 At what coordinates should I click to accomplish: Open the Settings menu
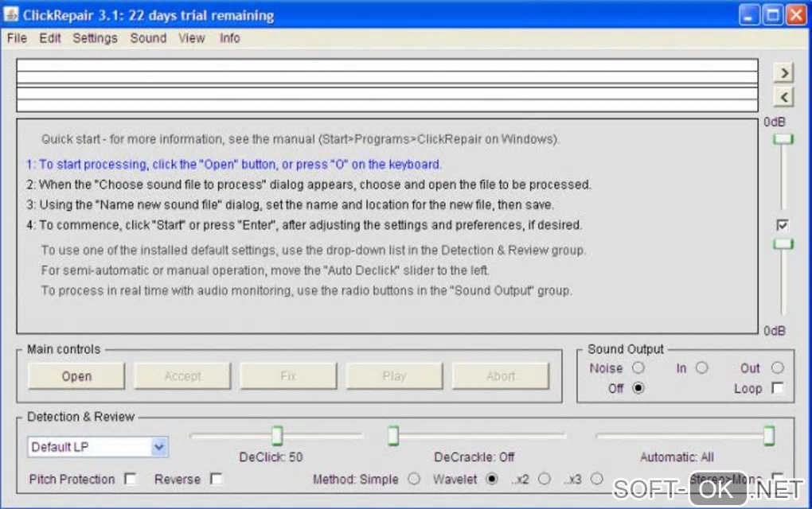point(95,38)
